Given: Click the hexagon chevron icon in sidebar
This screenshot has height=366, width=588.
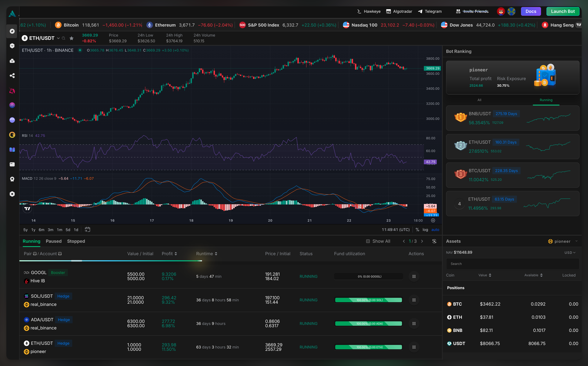Looking at the screenshot, I should [x=12, y=46].
